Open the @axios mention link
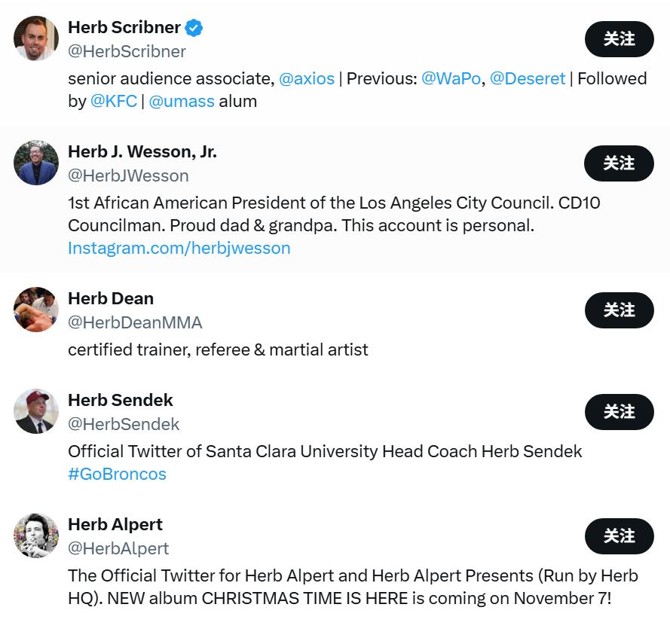The height and width of the screenshot is (644, 670). pyautogui.click(x=307, y=78)
